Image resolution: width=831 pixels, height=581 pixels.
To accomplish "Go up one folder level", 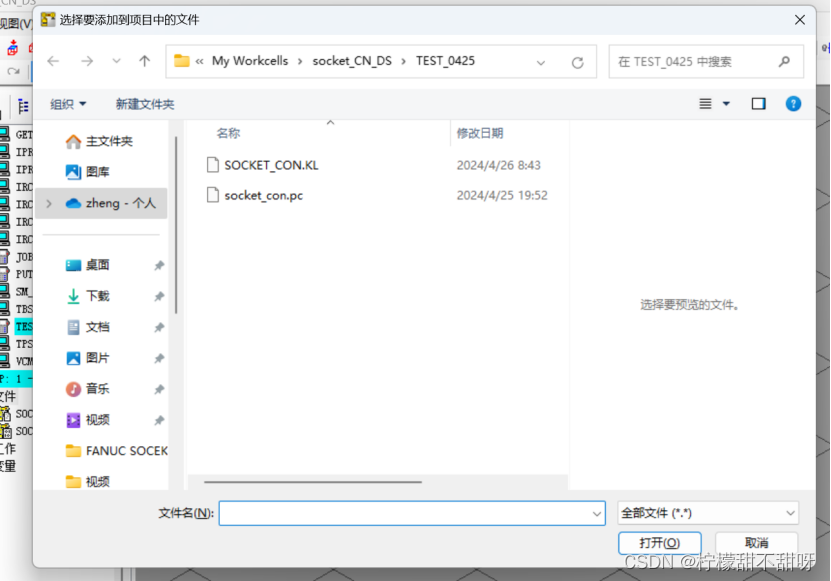I will [145, 61].
